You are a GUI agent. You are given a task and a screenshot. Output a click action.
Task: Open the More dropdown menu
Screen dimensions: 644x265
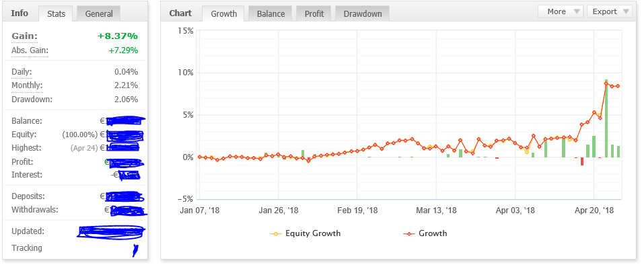(561, 11)
